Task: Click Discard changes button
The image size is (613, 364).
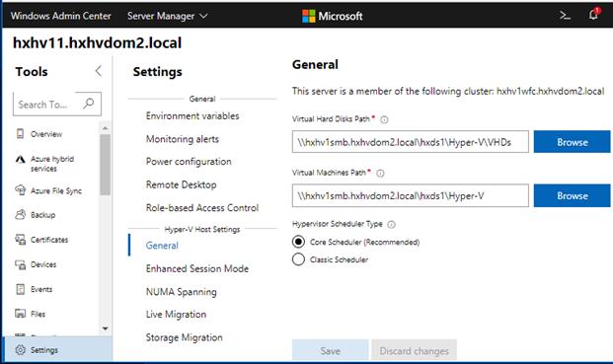Action: pos(414,351)
